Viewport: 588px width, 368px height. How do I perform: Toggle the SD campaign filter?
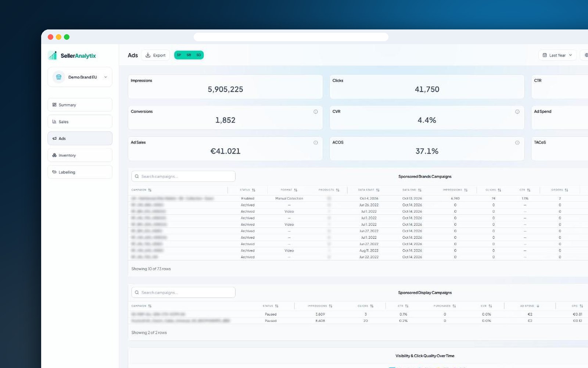[198, 55]
